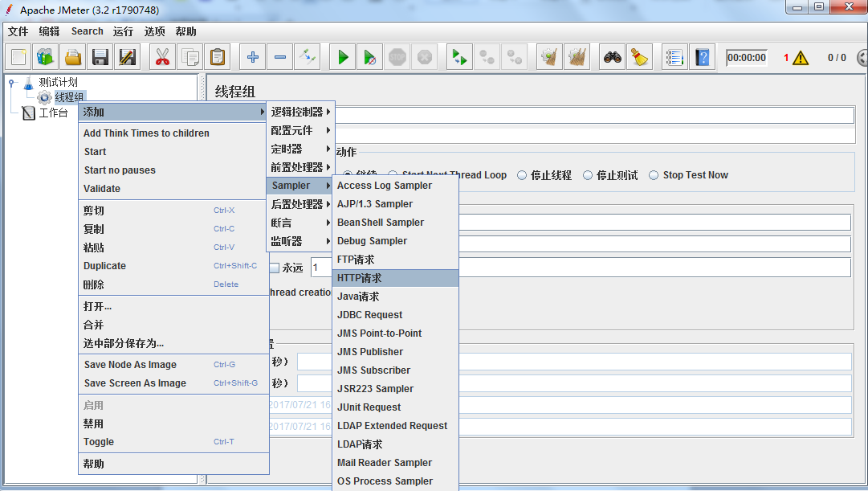
Task: Start the test with the green play icon
Action: tap(343, 57)
